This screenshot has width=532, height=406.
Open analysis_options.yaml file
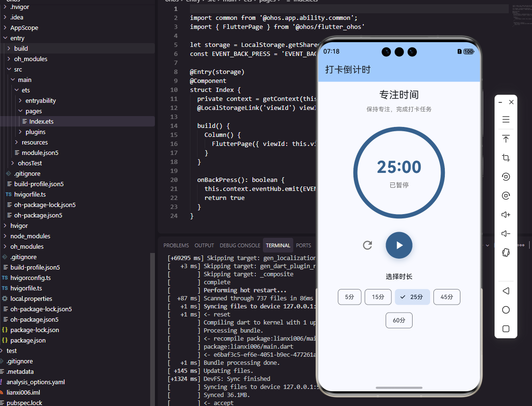click(77, 382)
